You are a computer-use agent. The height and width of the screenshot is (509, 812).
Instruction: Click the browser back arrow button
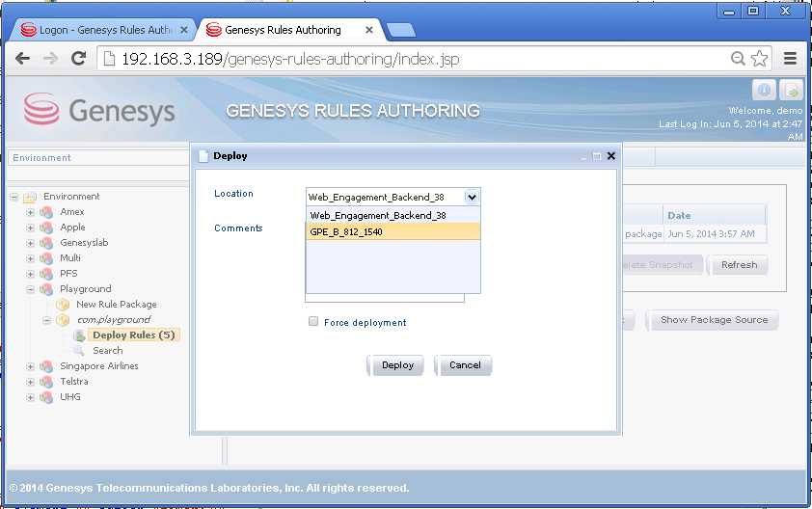(22, 58)
